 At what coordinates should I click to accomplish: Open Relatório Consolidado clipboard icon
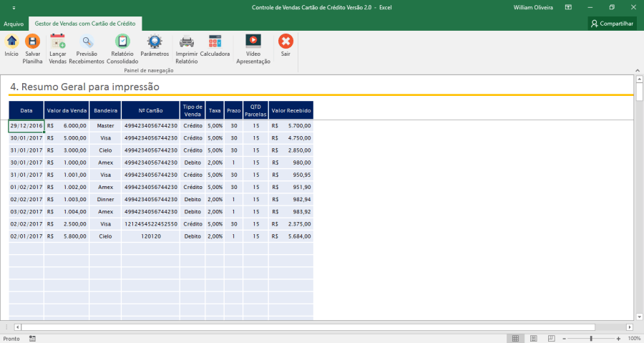(122, 42)
